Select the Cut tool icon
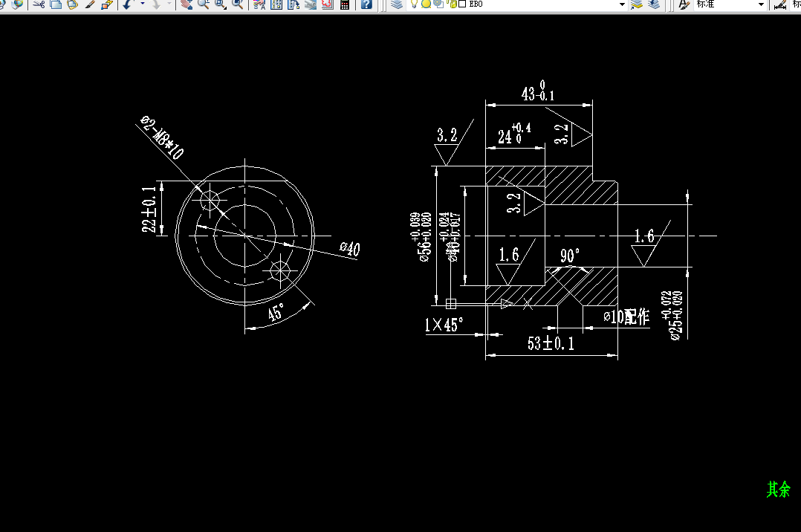This screenshot has width=801, height=532. [x=39, y=5]
